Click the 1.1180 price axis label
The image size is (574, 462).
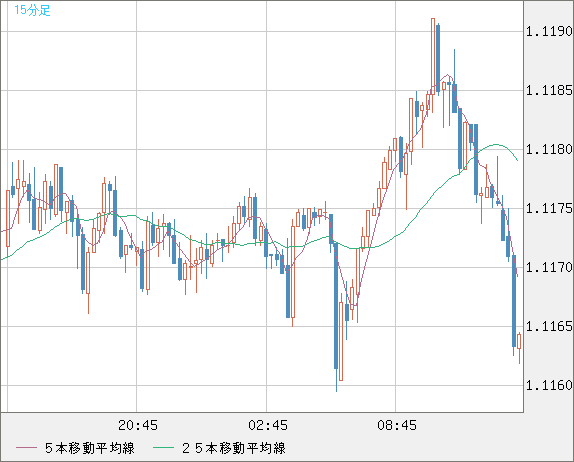pos(549,149)
